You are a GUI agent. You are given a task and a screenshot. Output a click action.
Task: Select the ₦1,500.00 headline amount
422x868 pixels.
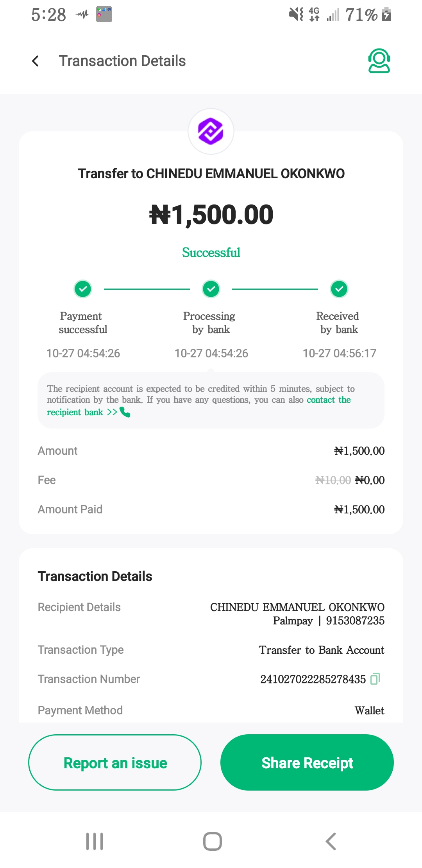pyautogui.click(x=211, y=215)
